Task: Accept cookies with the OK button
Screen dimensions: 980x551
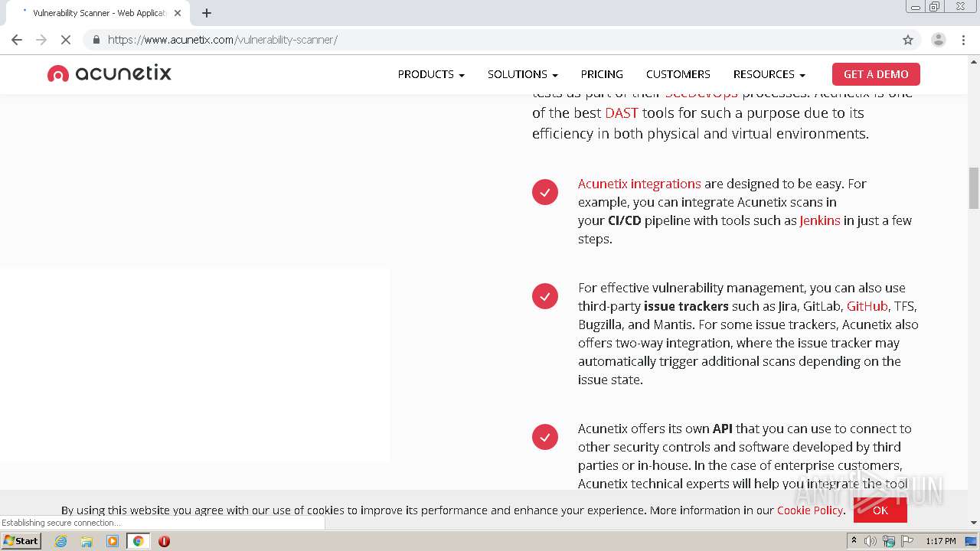Action: point(880,510)
